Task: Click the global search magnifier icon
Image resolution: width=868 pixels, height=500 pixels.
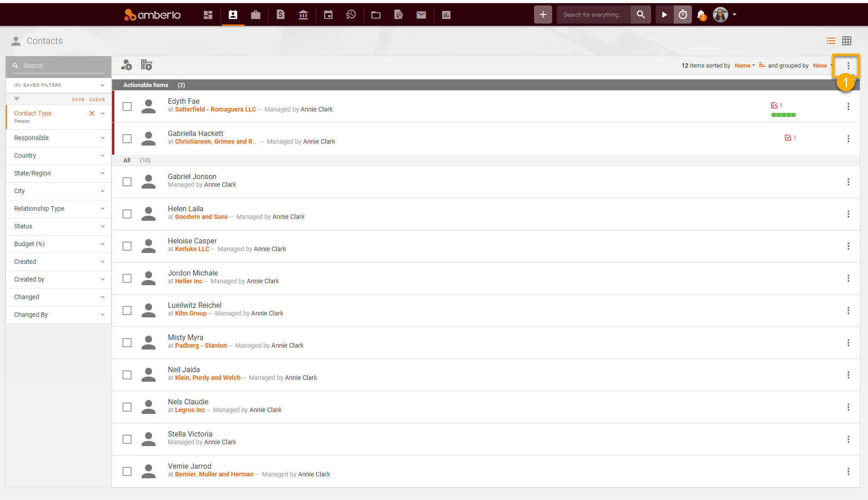Action: pyautogui.click(x=641, y=15)
